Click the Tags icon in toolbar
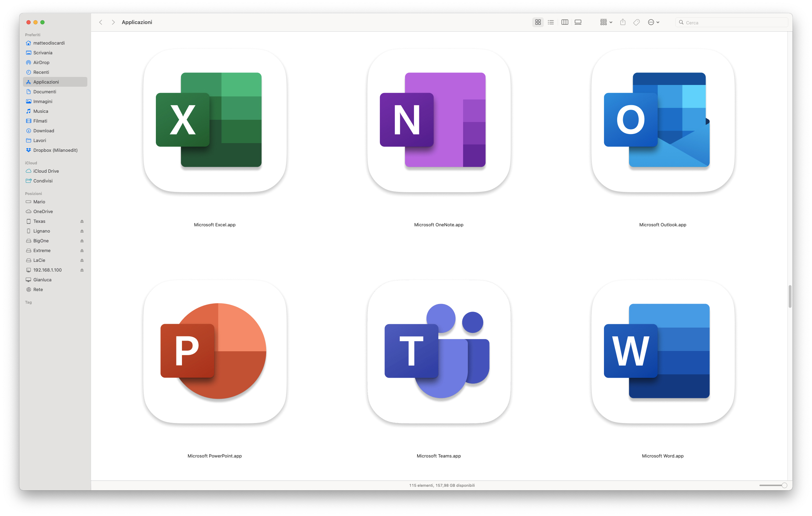 tap(636, 22)
